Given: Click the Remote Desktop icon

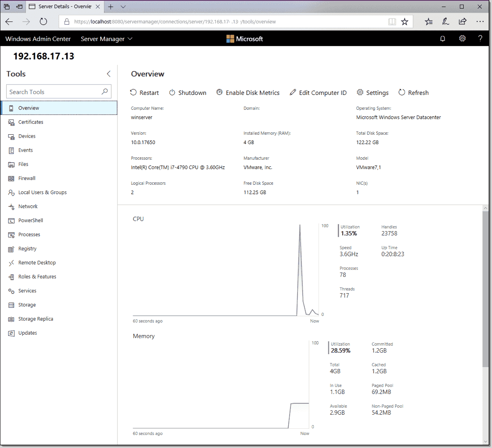Looking at the screenshot, I should tap(11, 263).
